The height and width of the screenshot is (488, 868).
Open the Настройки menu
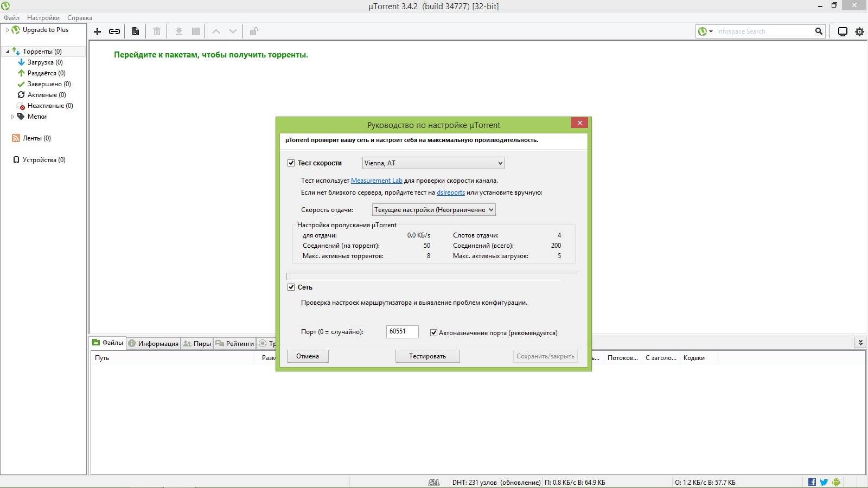(43, 18)
